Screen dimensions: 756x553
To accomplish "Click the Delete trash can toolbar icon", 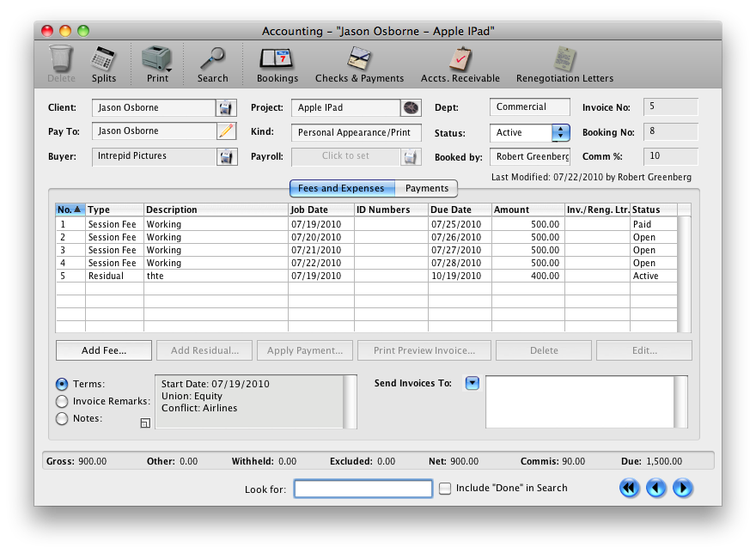I will (61, 58).
